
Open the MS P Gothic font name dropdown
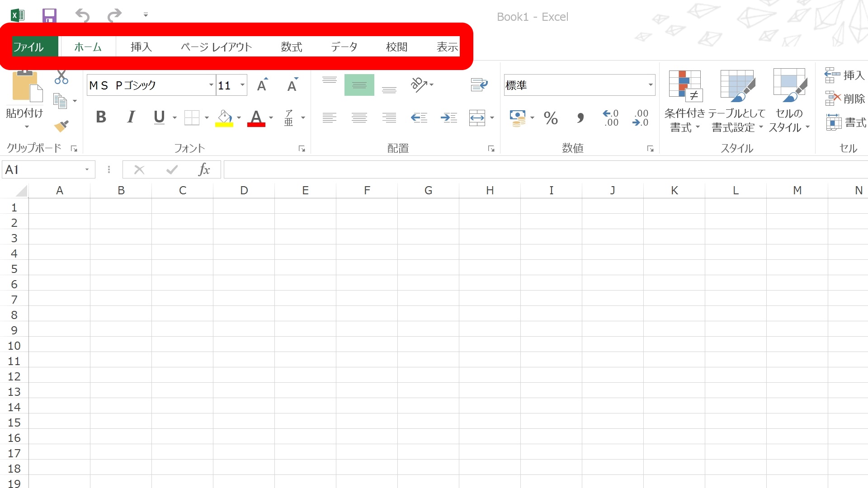[211, 85]
